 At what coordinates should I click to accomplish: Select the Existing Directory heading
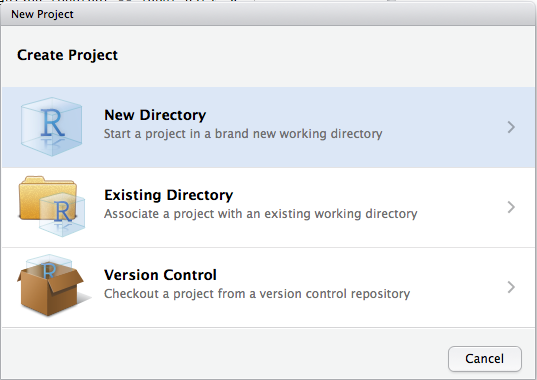(x=168, y=195)
